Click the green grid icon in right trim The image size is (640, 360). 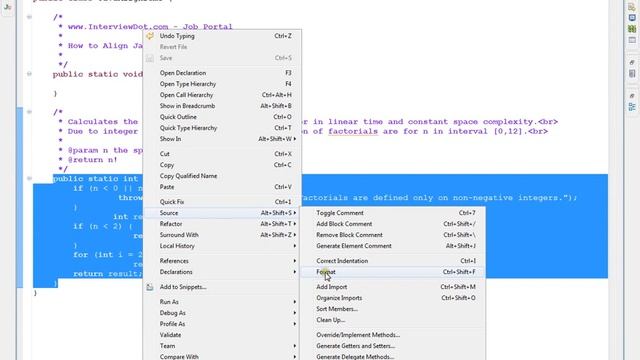pos(632,29)
